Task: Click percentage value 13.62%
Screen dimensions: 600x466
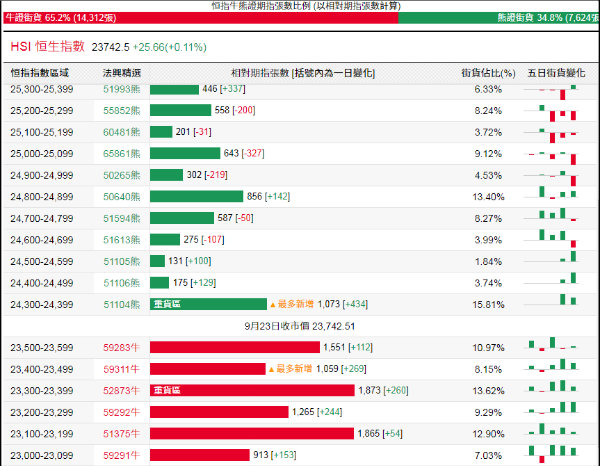Action: coord(488,391)
